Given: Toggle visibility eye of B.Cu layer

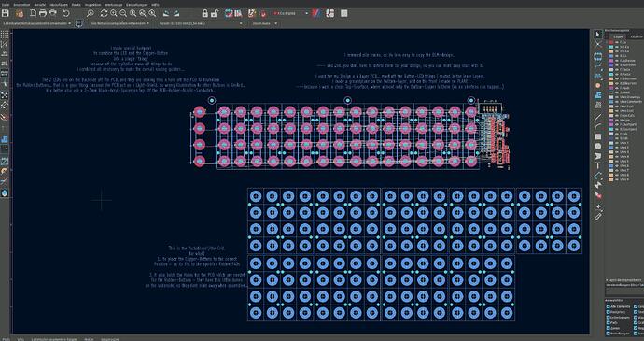Looking at the screenshot, I should tap(617, 56).
